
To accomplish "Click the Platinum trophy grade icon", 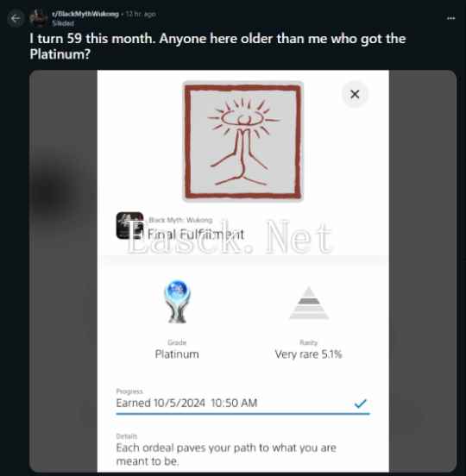I will coord(178,302).
